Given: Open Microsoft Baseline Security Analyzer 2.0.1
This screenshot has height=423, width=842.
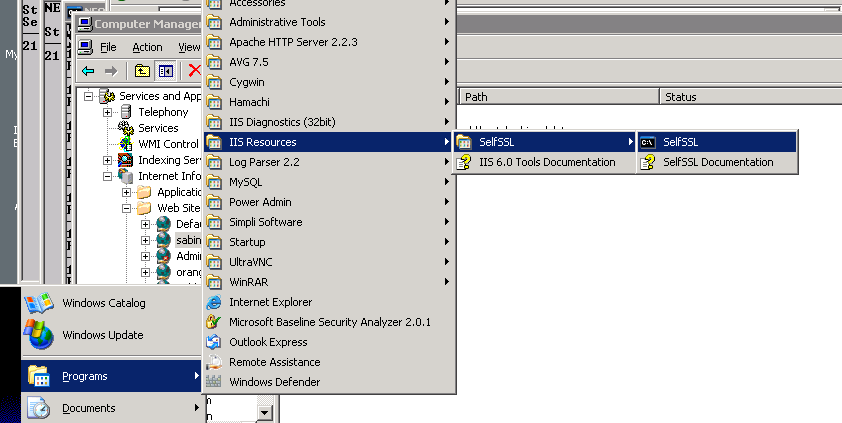Looking at the screenshot, I should (x=329, y=322).
